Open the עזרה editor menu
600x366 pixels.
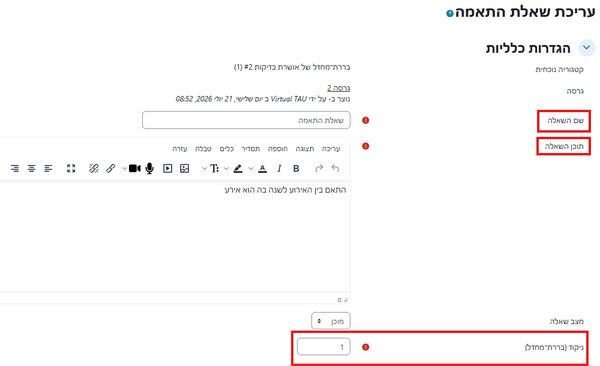(179, 149)
